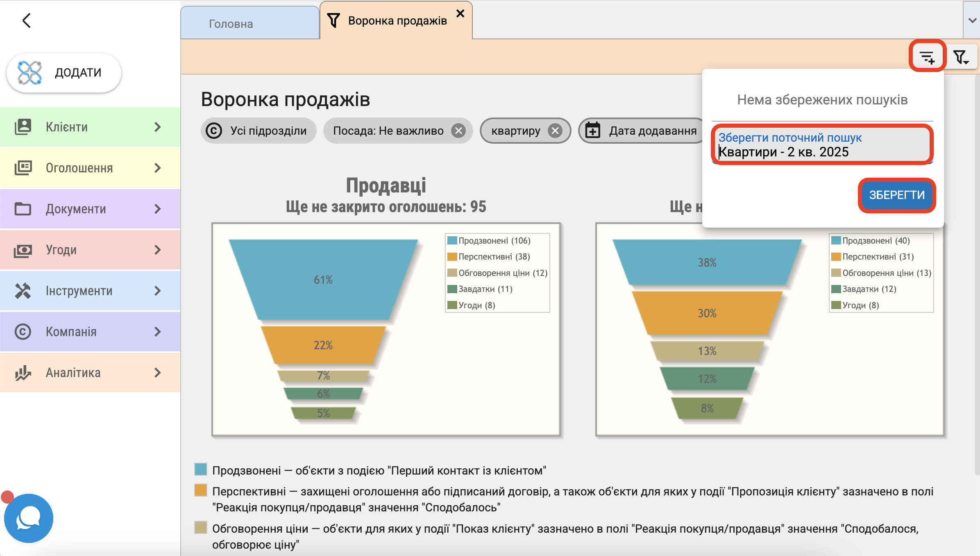980x556 pixels.
Task: Click the calendar icon in Дата додавання
Action: [x=593, y=131]
